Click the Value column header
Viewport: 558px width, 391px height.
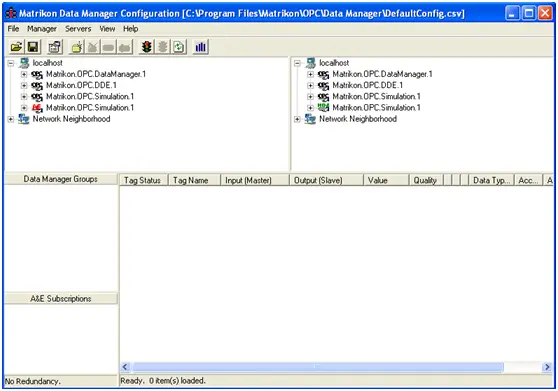tap(386, 180)
